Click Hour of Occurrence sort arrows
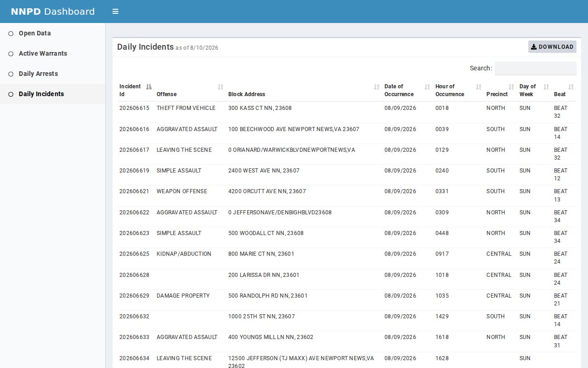 479,86
